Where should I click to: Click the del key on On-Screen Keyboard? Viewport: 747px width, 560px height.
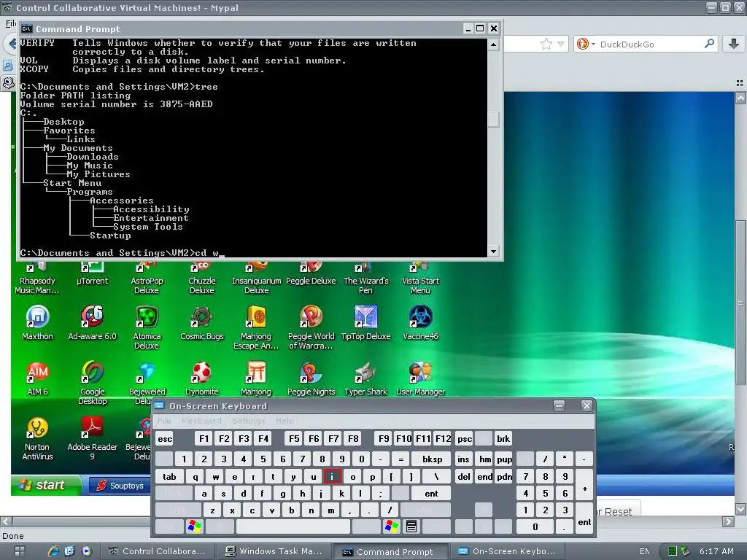(464, 477)
